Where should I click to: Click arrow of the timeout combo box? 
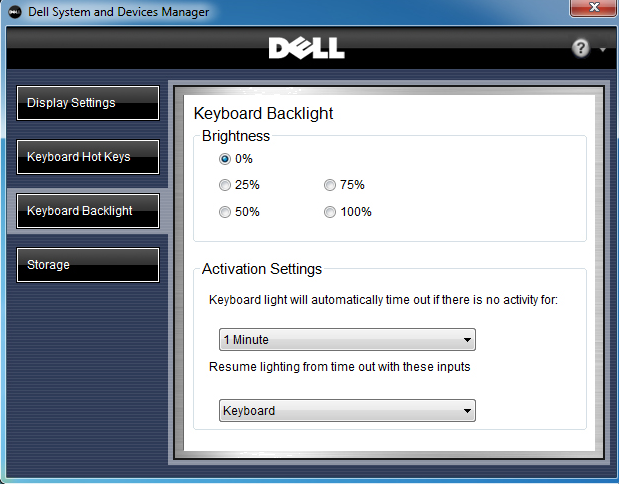[467, 340]
